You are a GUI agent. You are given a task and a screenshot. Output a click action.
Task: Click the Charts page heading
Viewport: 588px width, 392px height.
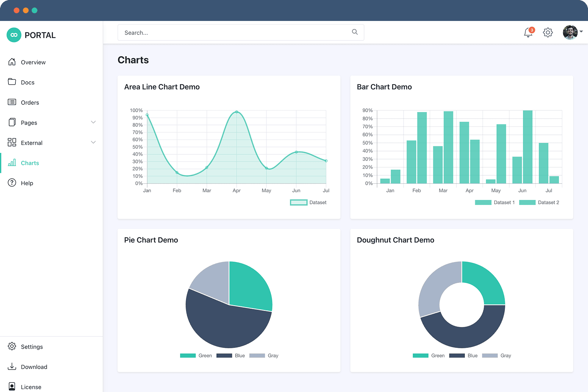[x=133, y=60]
